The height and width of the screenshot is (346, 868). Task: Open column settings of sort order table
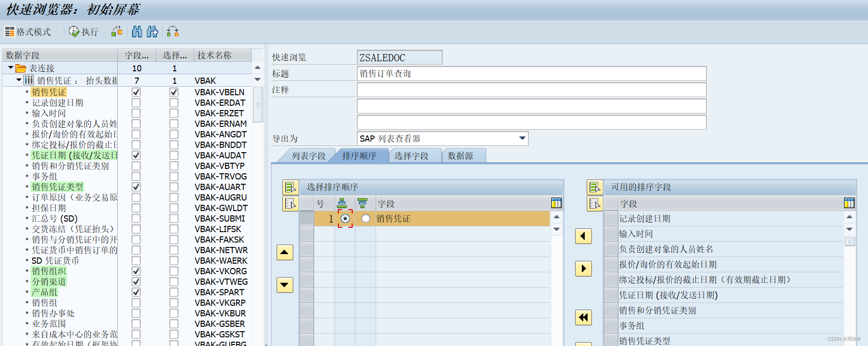556,203
